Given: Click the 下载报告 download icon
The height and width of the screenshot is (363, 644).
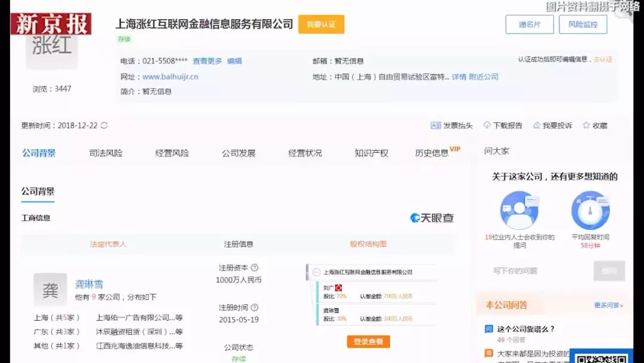Looking at the screenshot, I should [x=487, y=125].
